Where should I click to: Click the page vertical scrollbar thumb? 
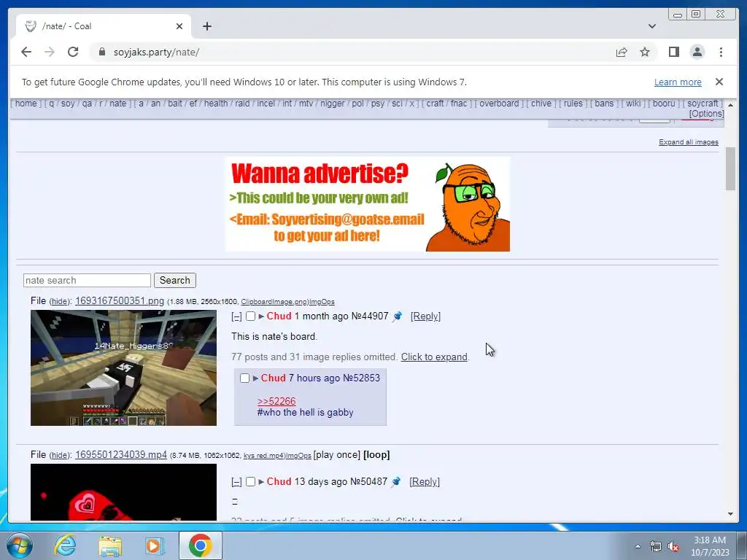(730, 168)
